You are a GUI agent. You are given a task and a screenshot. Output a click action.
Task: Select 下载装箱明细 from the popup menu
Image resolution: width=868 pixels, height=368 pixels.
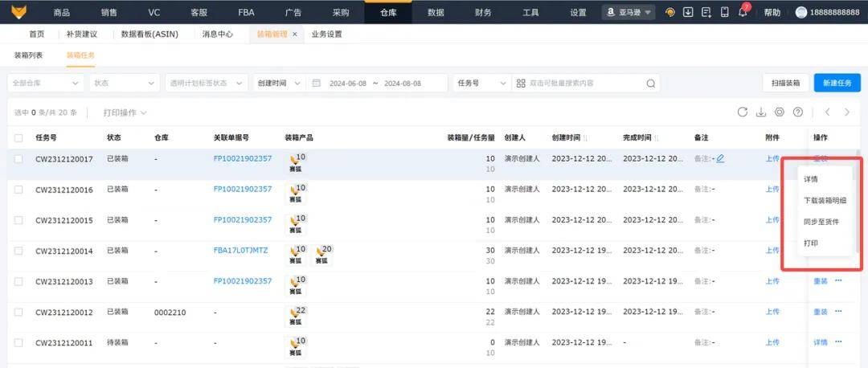pyautogui.click(x=825, y=200)
